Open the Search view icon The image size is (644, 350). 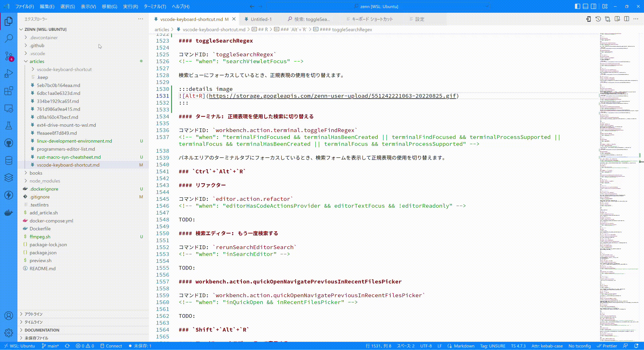pos(9,39)
